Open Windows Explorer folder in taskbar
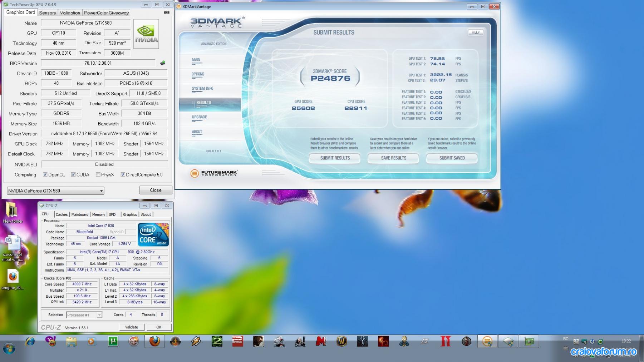644x362 pixels. (x=71, y=342)
